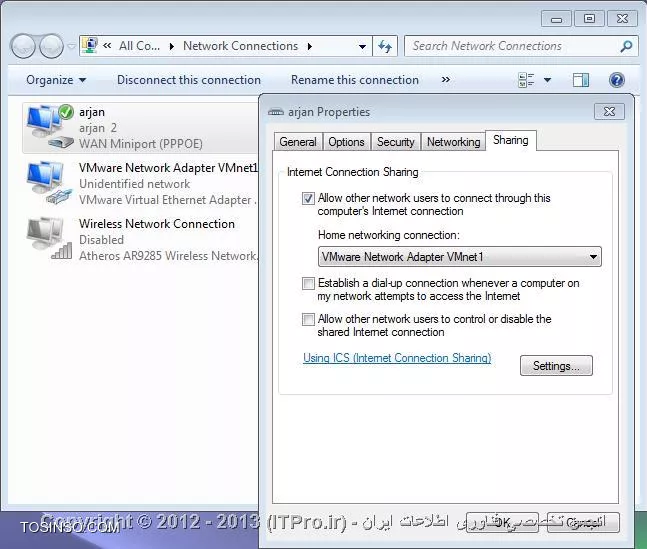Viewport: 647px width, 549px height.
Task: Click the "WAN Miniport (PPPOE)" text
Action: click(141, 144)
